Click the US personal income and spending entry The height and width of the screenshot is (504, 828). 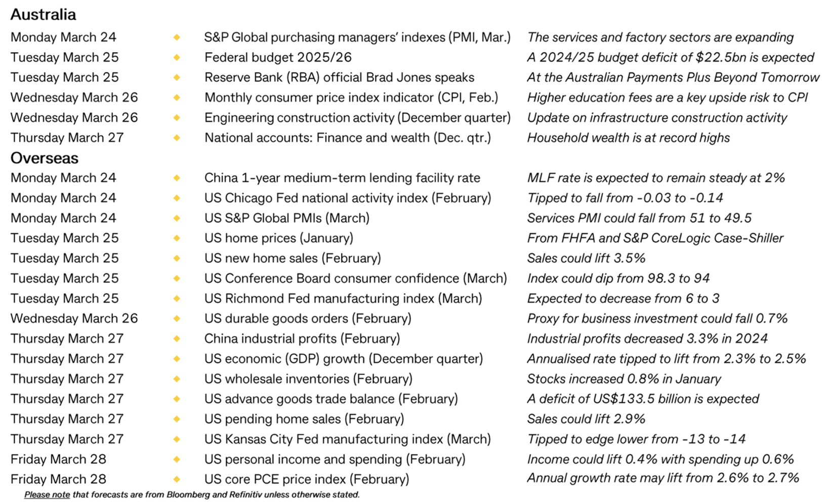point(335,459)
